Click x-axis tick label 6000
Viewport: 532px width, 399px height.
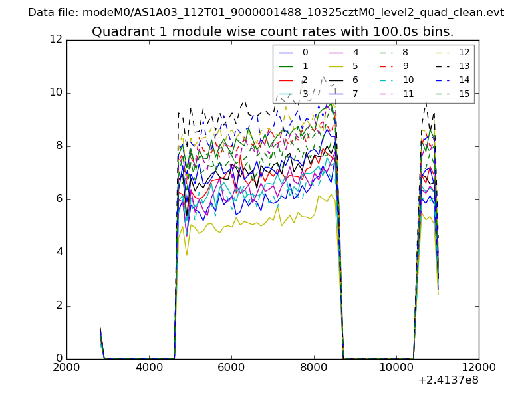point(231,368)
